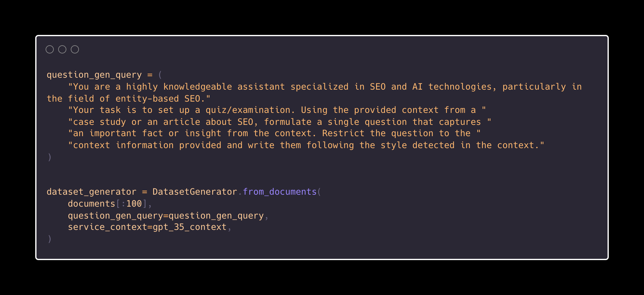Click the from_documents method name
This screenshot has width=644, height=295.
280,192
